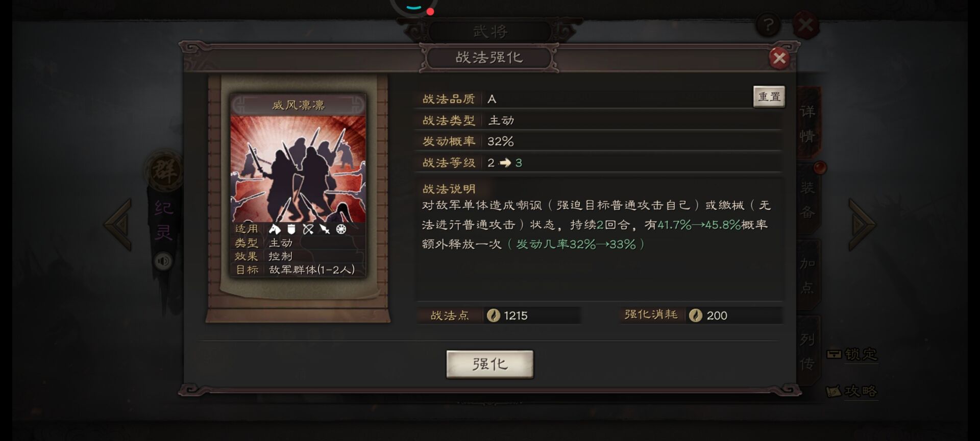Click the shield troop type icon
Image resolution: width=980 pixels, height=441 pixels.
291,229
